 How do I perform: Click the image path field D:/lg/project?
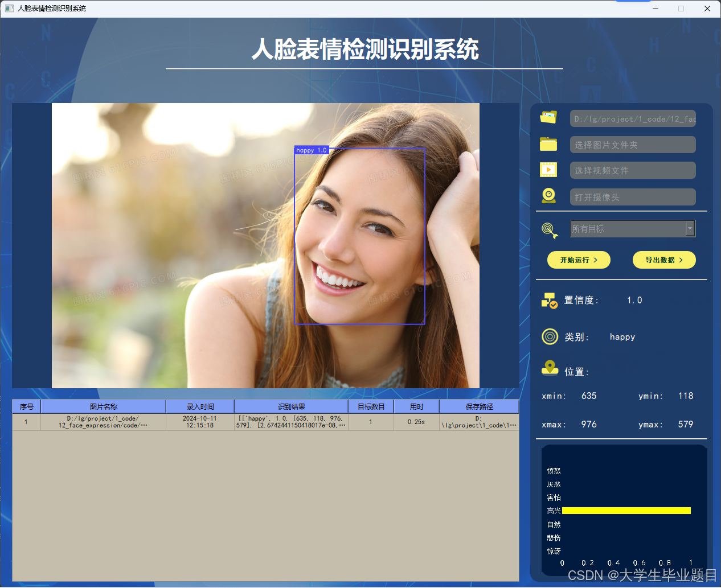coord(633,118)
